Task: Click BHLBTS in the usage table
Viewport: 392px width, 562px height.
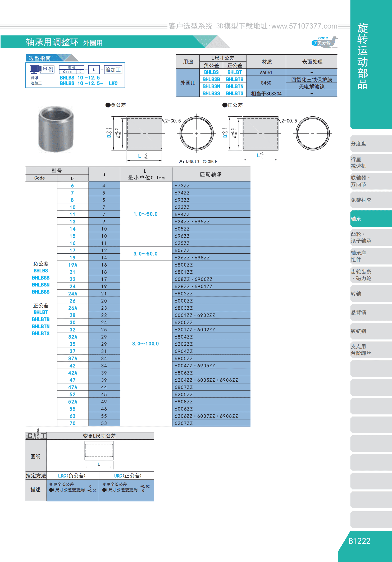Action: tap(235, 93)
